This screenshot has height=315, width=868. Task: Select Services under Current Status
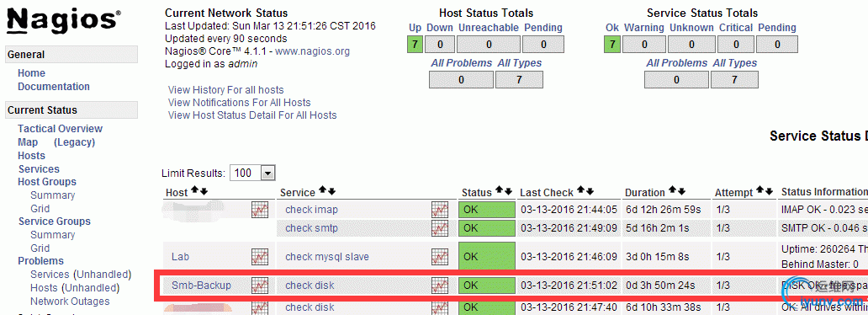(x=39, y=169)
